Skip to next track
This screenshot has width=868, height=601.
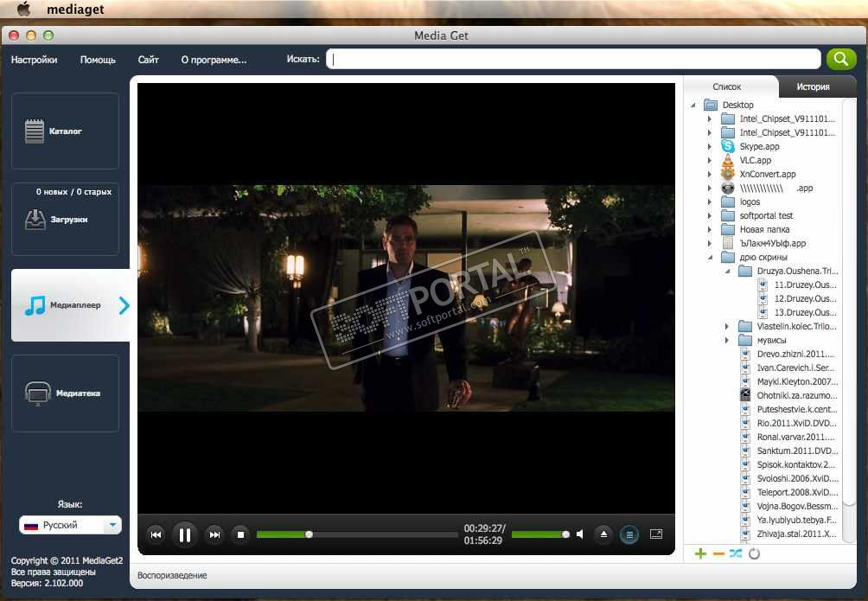pos(214,534)
